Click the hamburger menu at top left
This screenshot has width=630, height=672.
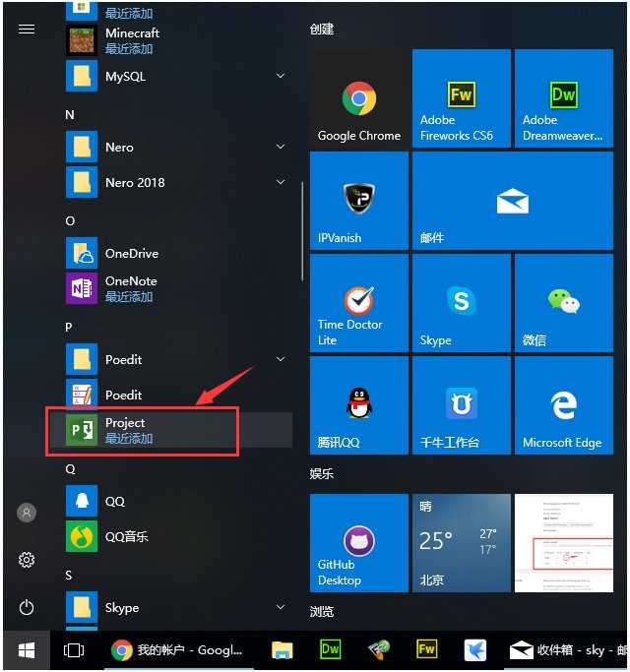27,30
